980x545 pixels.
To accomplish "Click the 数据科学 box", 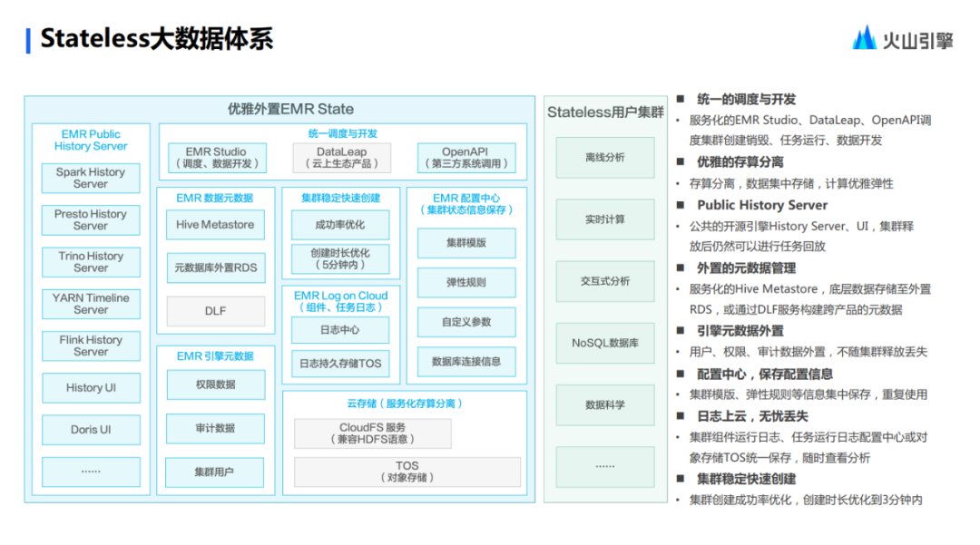I will [x=605, y=405].
